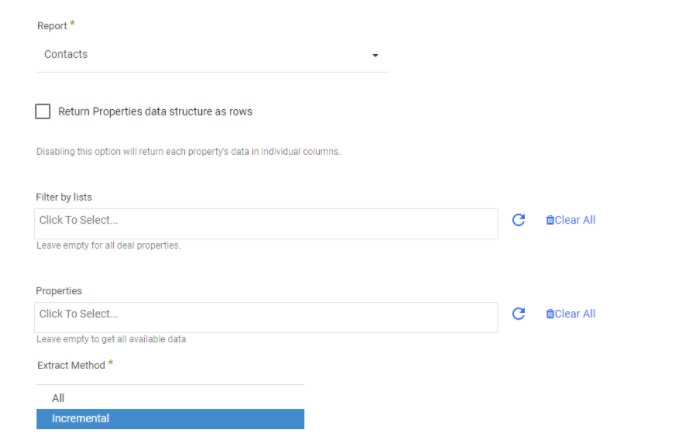
Task: Expand the Report dropdown arrow
Action: (x=375, y=56)
